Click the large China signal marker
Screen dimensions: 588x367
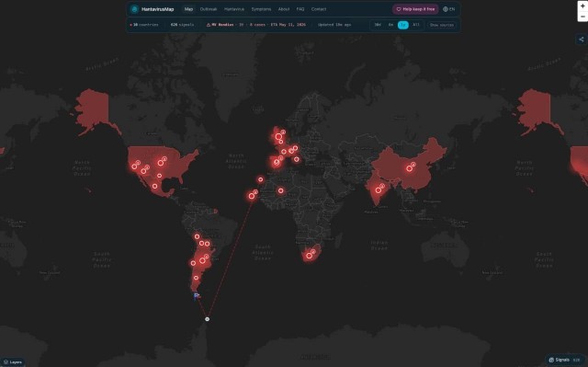pyautogui.click(x=410, y=168)
